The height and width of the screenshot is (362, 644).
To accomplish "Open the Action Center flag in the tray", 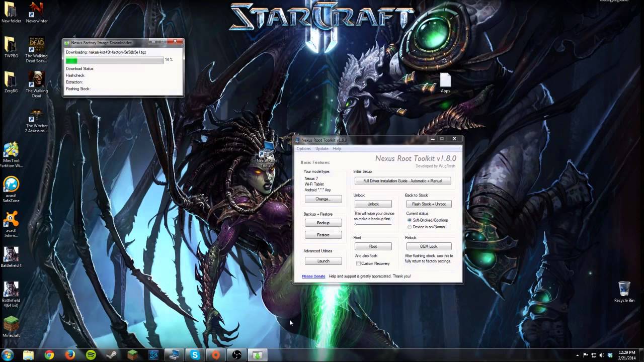I will pos(586,355).
